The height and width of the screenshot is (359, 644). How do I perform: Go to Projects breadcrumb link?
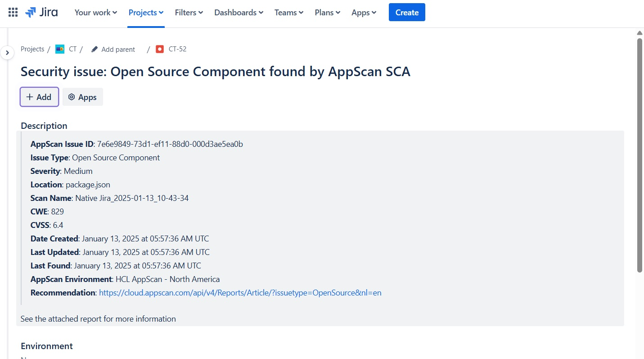[x=32, y=49]
